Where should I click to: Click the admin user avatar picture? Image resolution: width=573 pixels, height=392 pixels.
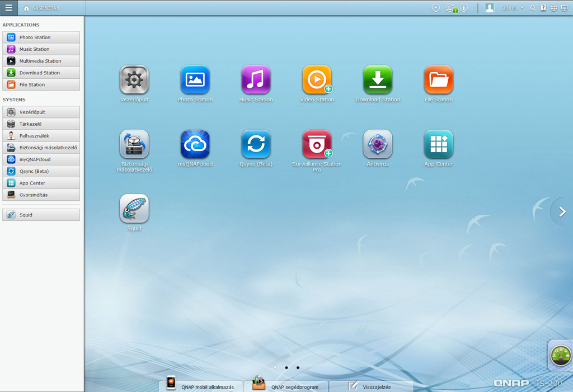pos(489,8)
